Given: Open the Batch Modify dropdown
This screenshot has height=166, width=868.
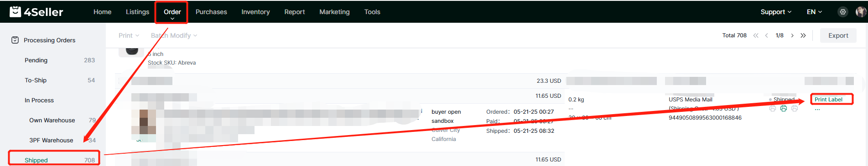Looking at the screenshot, I should click(x=174, y=35).
